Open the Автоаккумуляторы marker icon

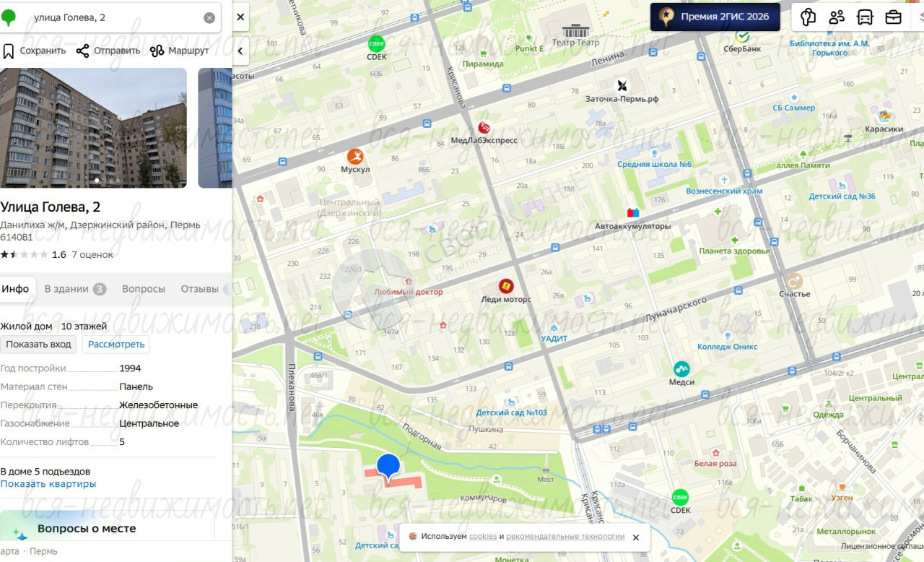633,213
